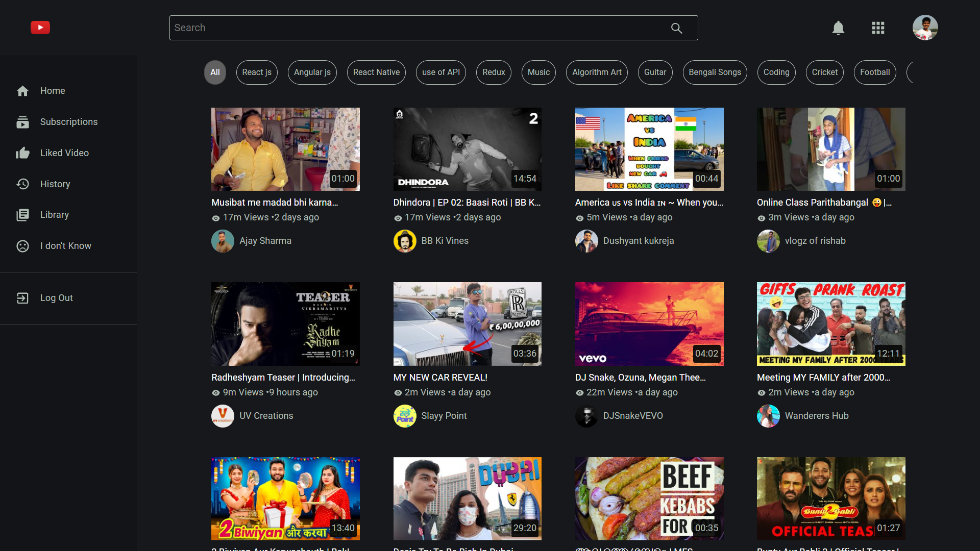Screen dimensions: 980x551
Task: Log Out using the sidebar option
Action: click(56, 298)
